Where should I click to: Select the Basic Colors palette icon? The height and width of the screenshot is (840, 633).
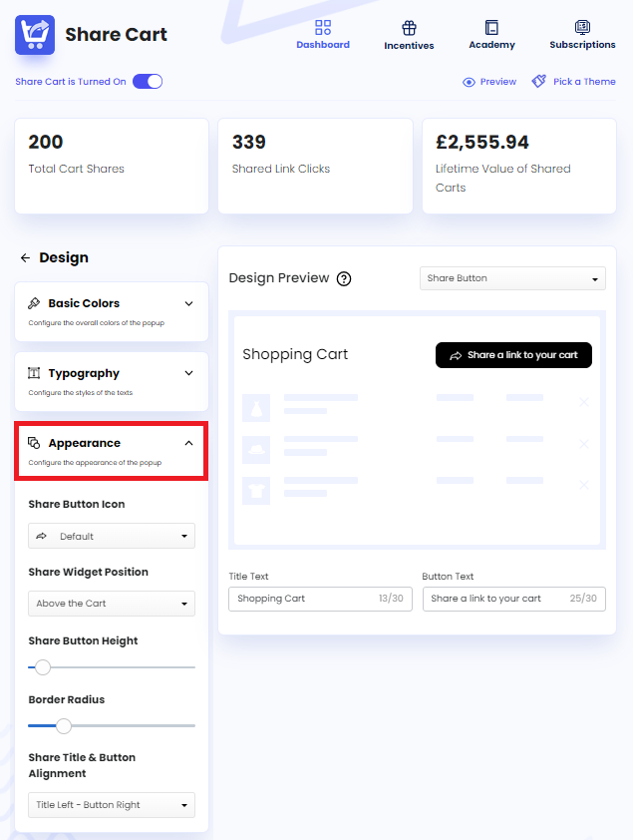[x=34, y=301]
